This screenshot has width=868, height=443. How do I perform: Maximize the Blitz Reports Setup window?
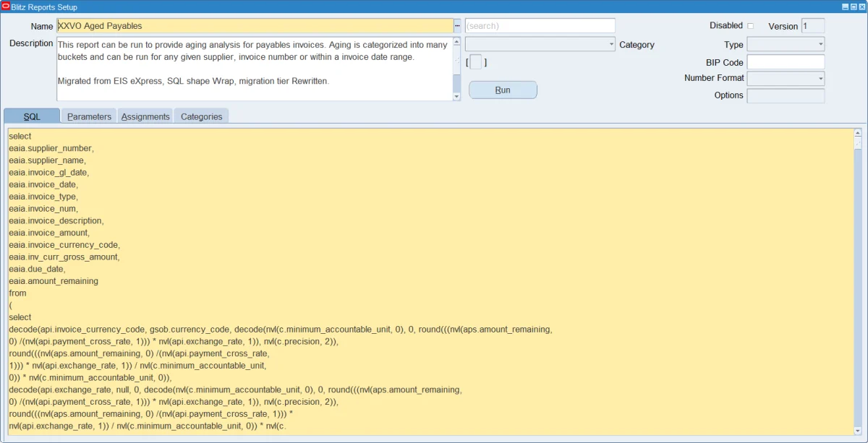(853, 7)
